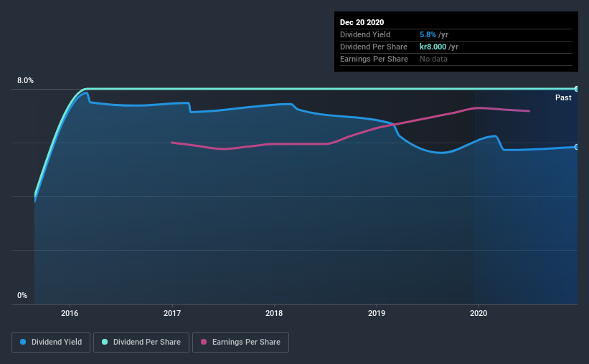Click the No data earnings per share text

[433, 59]
